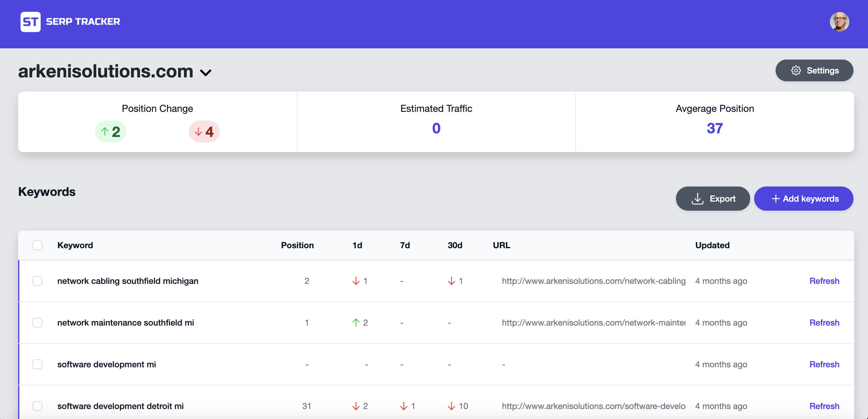Viewport: 868px width, 419px height.
Task: Refresh network cabling southfield michigan keyword
Action: tap(824, 281)
